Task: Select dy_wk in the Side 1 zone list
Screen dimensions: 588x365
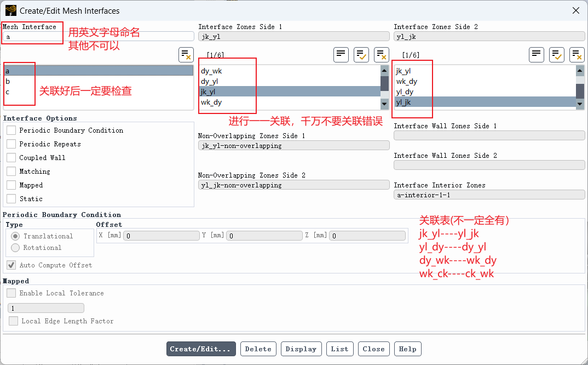Action: click(290, 71)
